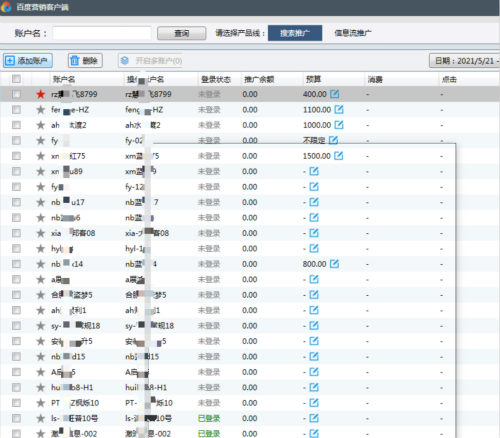Click the 查询 search button
Viewport: 500px width, 438px height.
pos(182,33)
